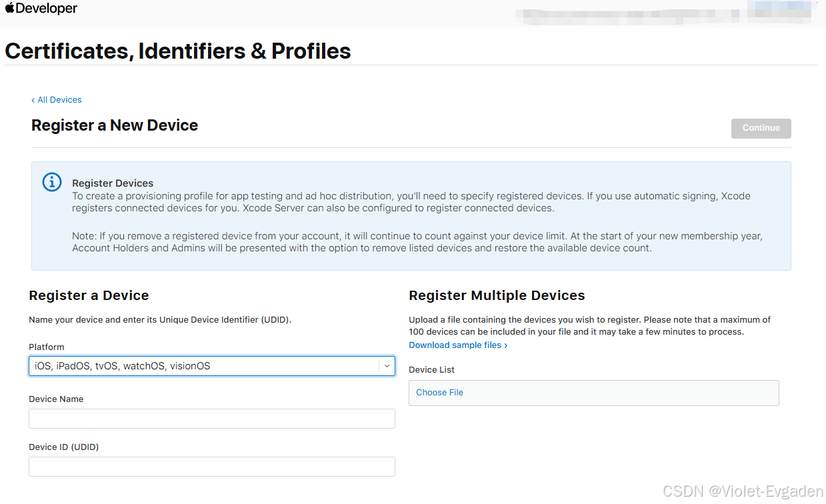Click the Developer text in the header
The height and width of the screenshot is (504, 826).
[46, 9]
